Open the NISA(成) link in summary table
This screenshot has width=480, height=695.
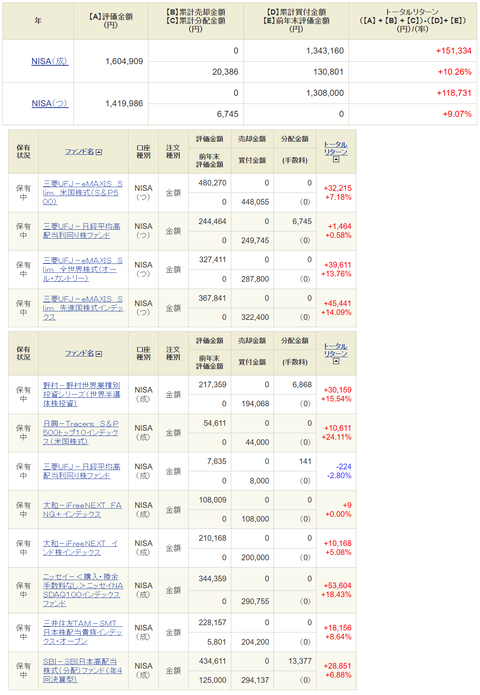click(50, 61)
